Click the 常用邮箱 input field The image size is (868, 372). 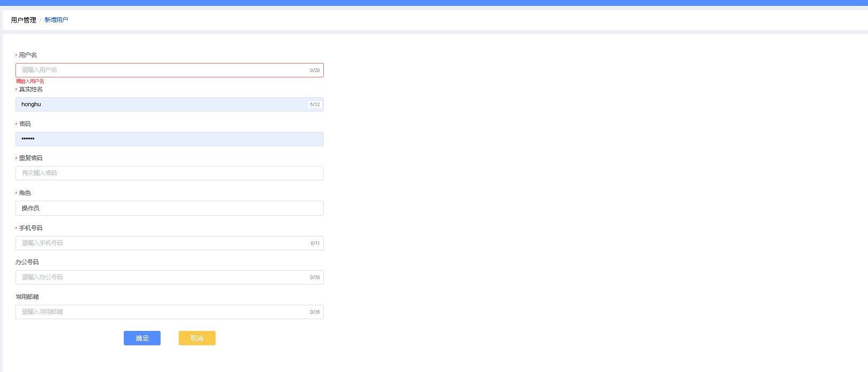click(x=169, y=312)
